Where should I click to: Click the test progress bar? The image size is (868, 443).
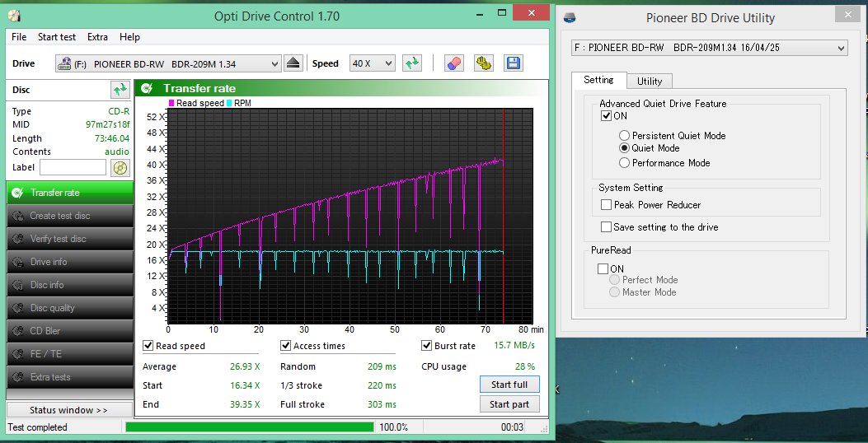(250, 427)
